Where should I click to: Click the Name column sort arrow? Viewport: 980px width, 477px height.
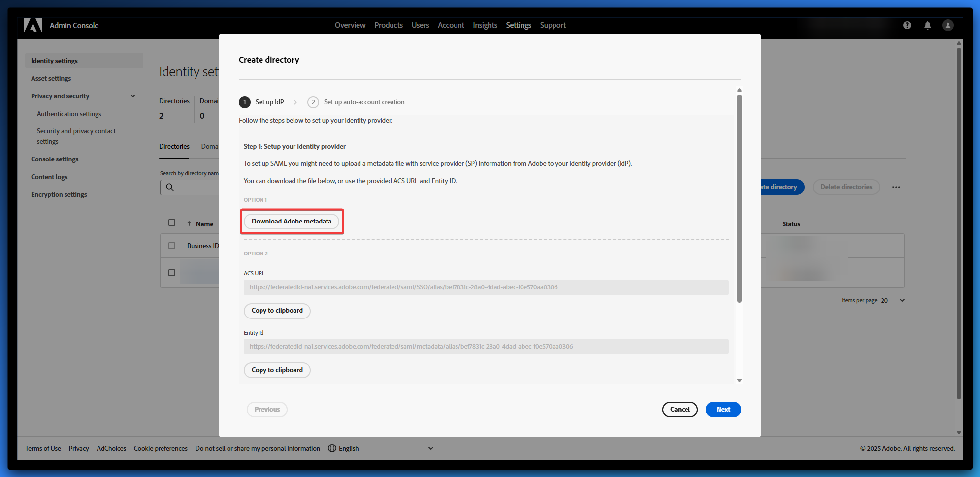coord(189,224)
